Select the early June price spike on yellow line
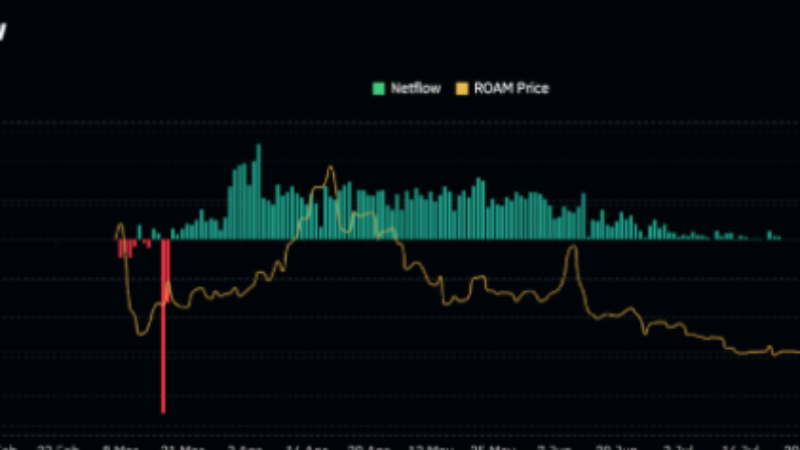The height and width of the screenshot is (450, 800). (571, 248)
